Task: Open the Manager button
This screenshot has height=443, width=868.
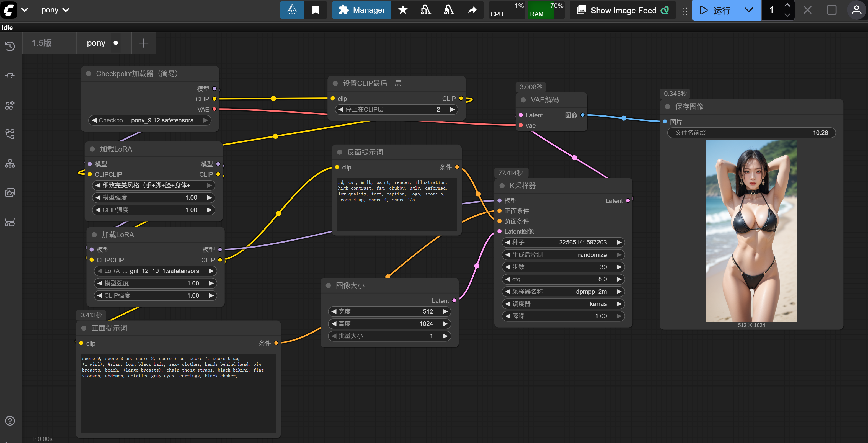Action: 361,10
